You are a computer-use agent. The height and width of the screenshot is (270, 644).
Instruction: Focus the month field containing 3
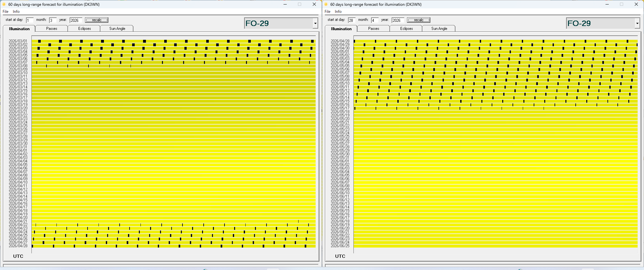click(x=53, y=20)
